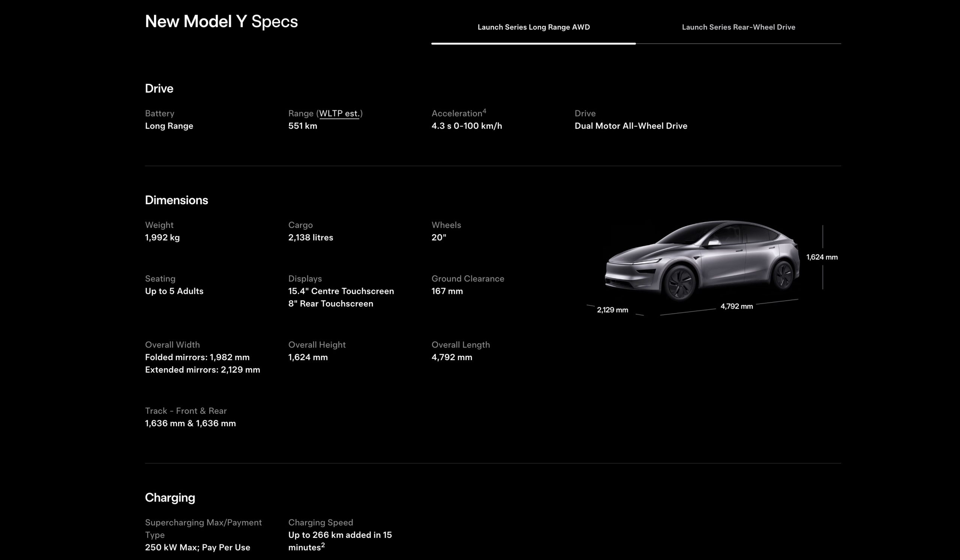Click the 2,138 litres cargo value

[310, 238]
